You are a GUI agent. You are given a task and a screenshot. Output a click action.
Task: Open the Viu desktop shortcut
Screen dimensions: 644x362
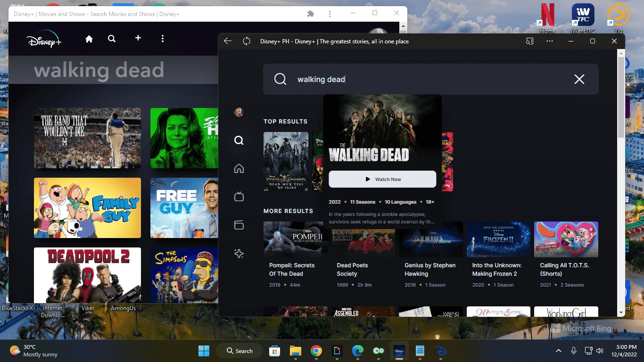pyautogui.click(x=618, y=19)
